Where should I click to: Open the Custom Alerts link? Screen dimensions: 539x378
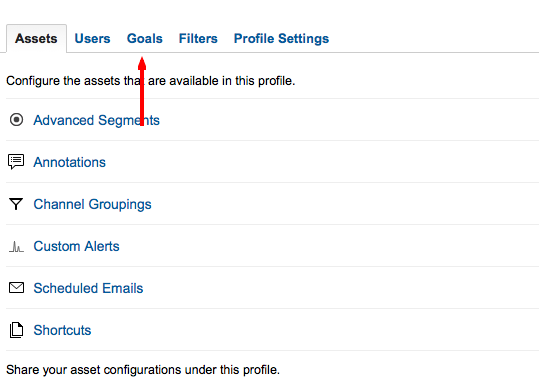tap(76, 246)
